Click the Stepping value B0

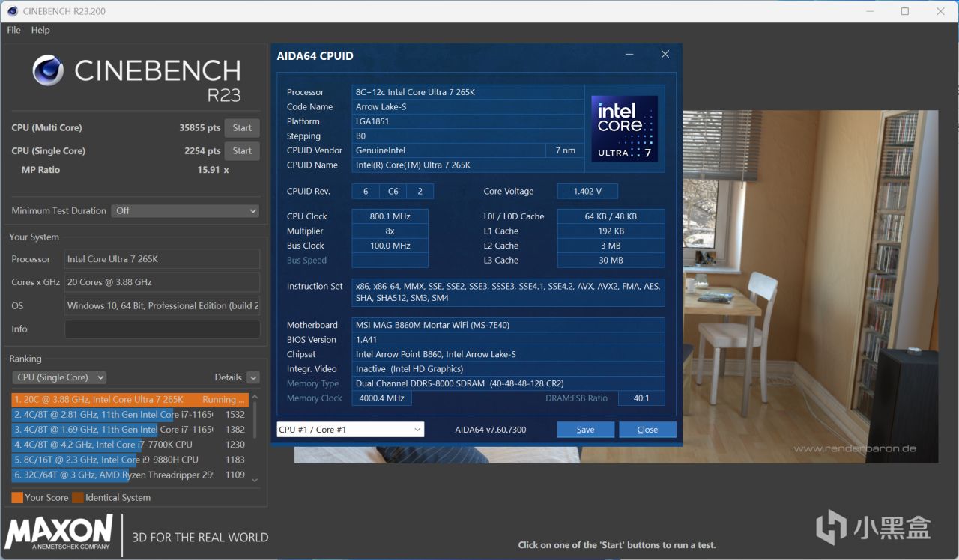[x=468, y=136]
